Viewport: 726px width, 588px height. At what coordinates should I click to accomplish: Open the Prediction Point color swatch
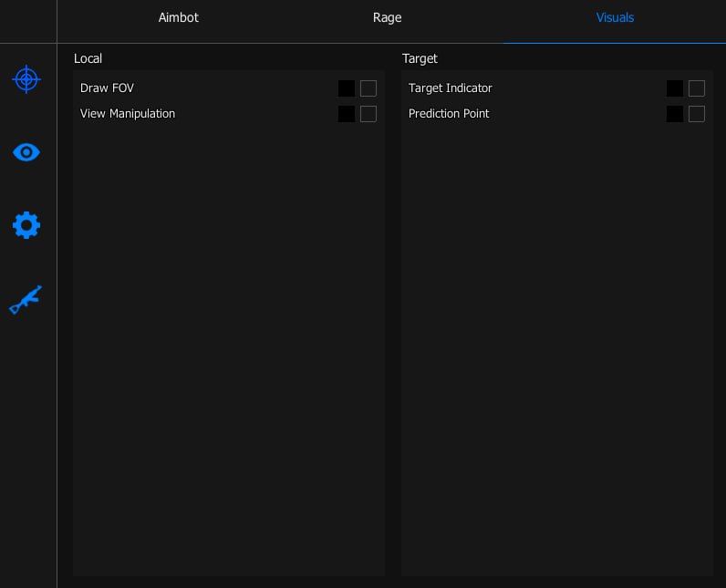[675, 114]
